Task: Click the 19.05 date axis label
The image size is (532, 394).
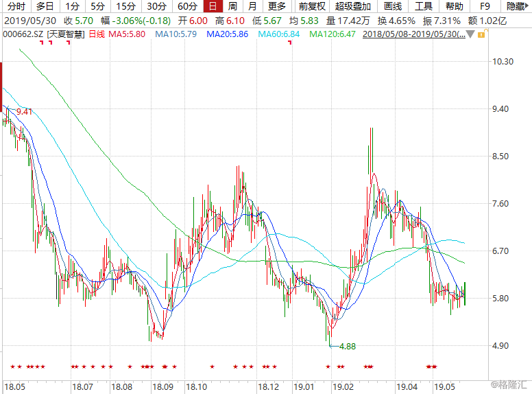Action: tap(445, 387)
